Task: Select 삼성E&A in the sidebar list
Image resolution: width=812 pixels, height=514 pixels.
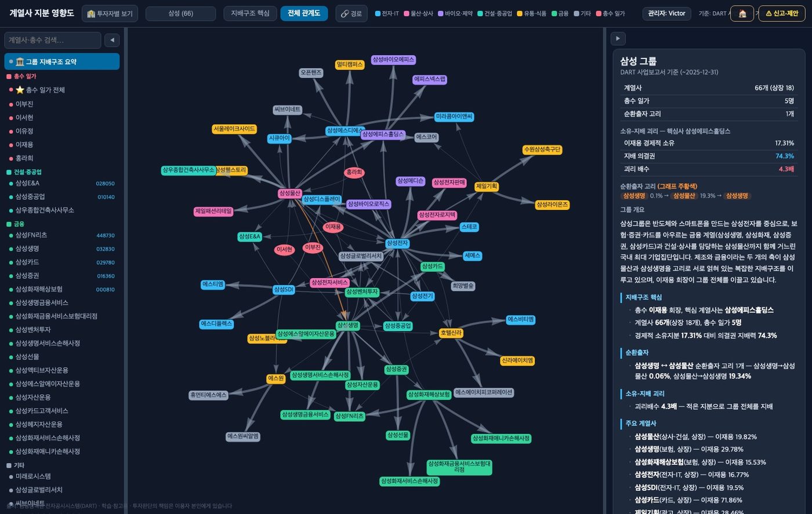Action: coord(62,183)
